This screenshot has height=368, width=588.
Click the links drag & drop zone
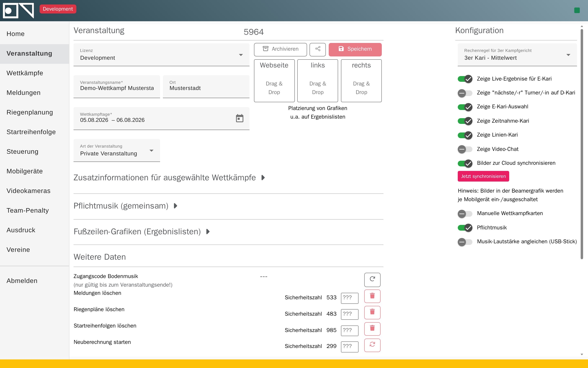point(317,81)
